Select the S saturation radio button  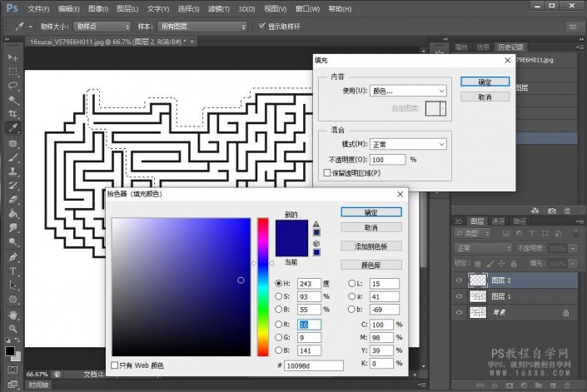[x=279, y=297]
